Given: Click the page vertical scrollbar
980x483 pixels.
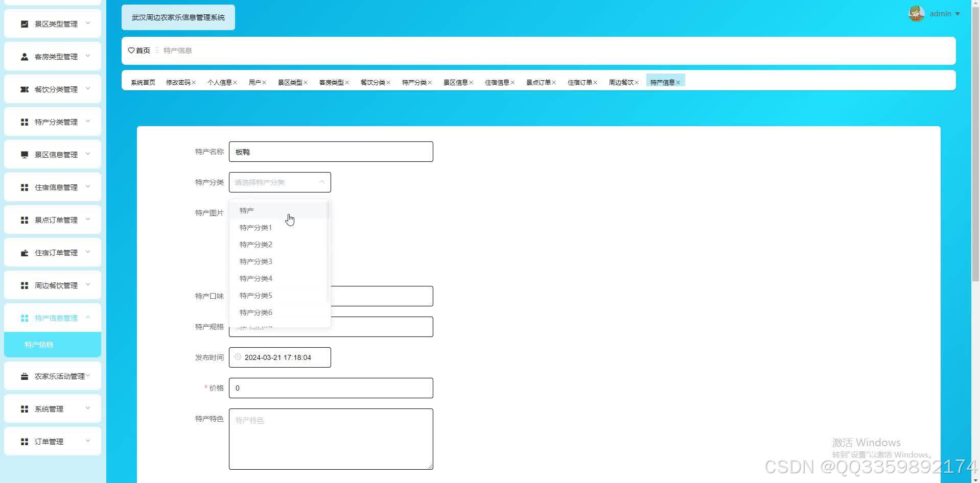Looking at the screenshot, I should coord(975,143).
